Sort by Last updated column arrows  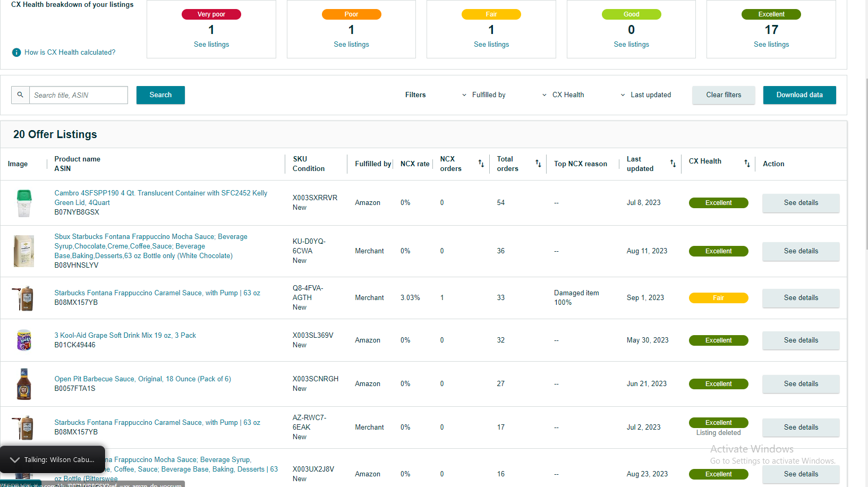coord(673,164)
